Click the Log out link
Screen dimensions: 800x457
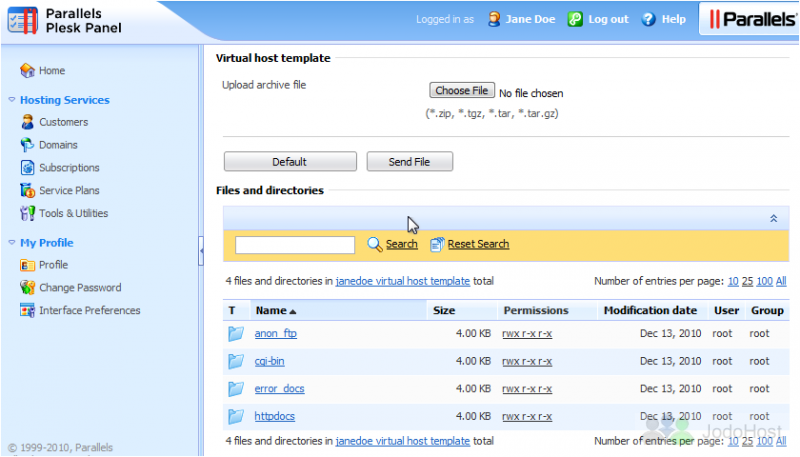pos(608,19)
